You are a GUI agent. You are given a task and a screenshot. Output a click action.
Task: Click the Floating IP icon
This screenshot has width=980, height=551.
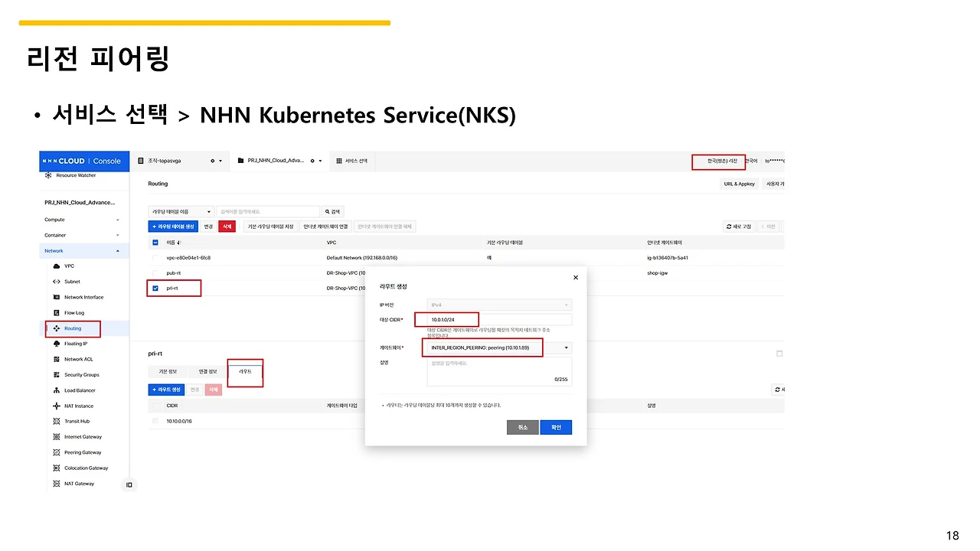(57, 344)
